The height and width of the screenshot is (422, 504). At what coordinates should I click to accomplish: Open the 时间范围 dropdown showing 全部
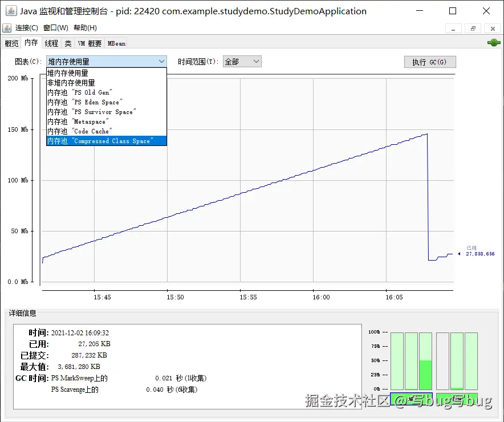point(242,62)
